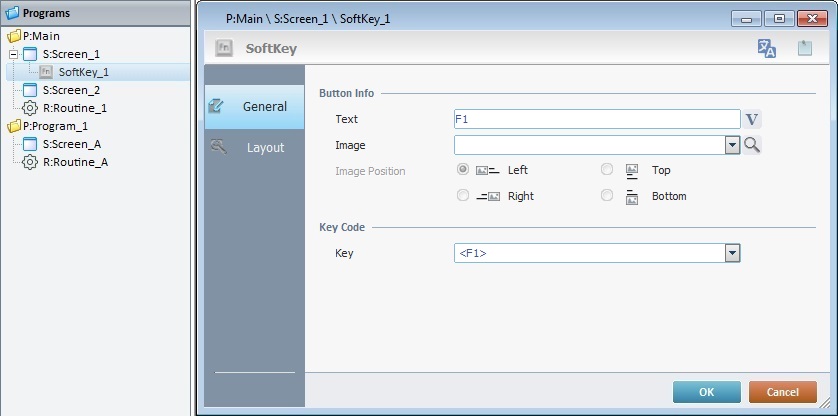This screenshot has height=416, width=838.
Task: Click the P:Program_1 folder icon
Action: point(14,126)
